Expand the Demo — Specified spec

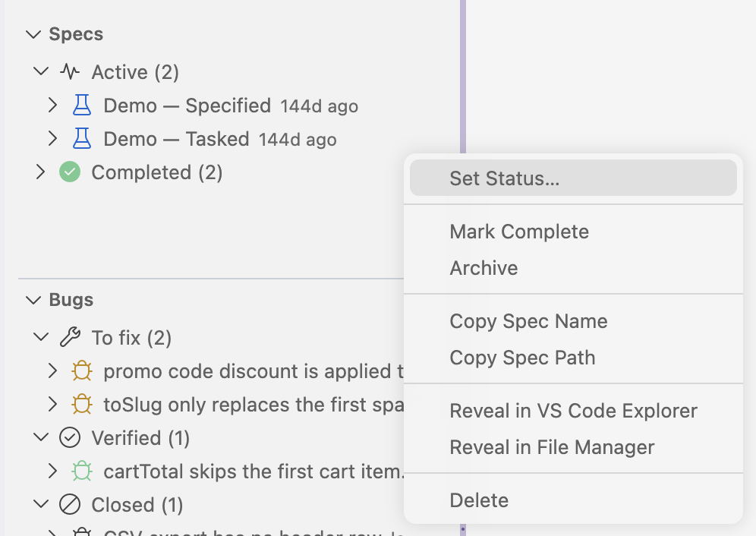click(53, 106)
